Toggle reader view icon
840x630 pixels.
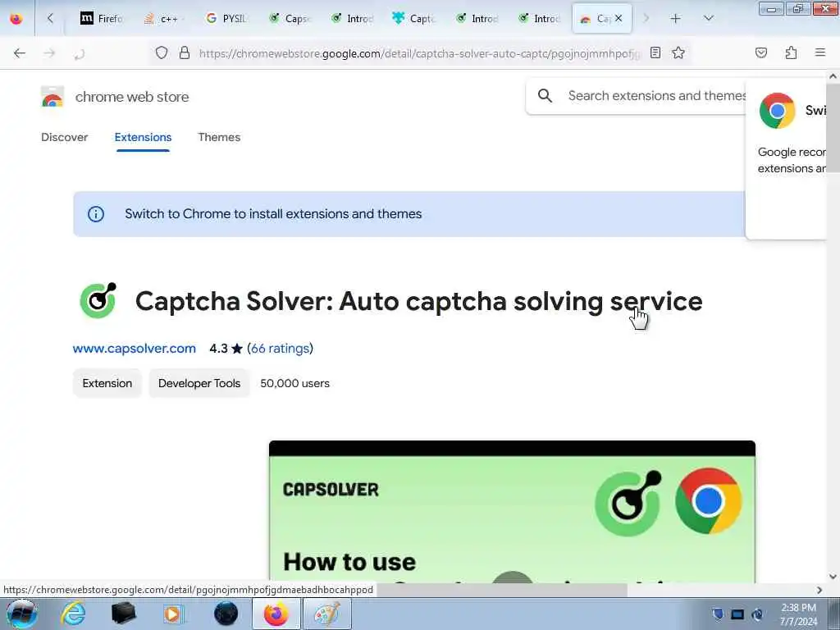click(655, 52)
